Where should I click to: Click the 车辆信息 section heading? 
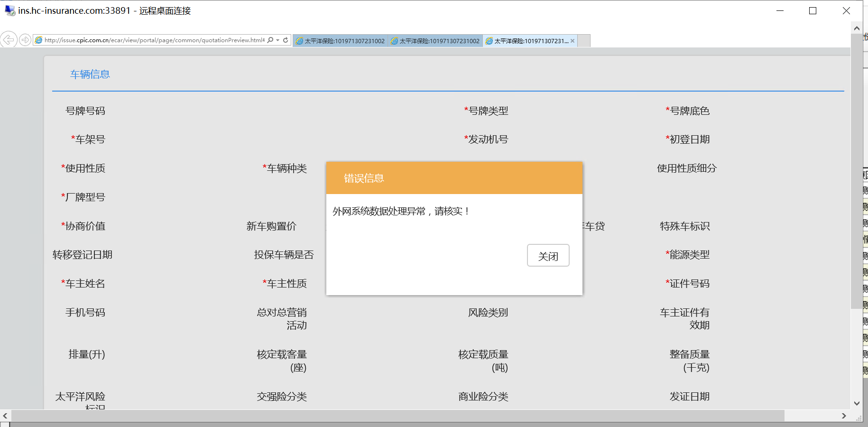(90, 74)
